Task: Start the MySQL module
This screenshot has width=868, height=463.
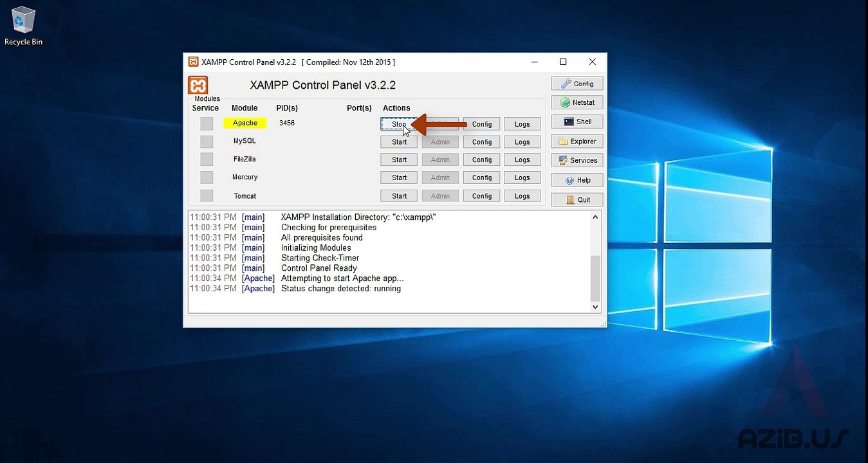Action: tap(399, 142)
